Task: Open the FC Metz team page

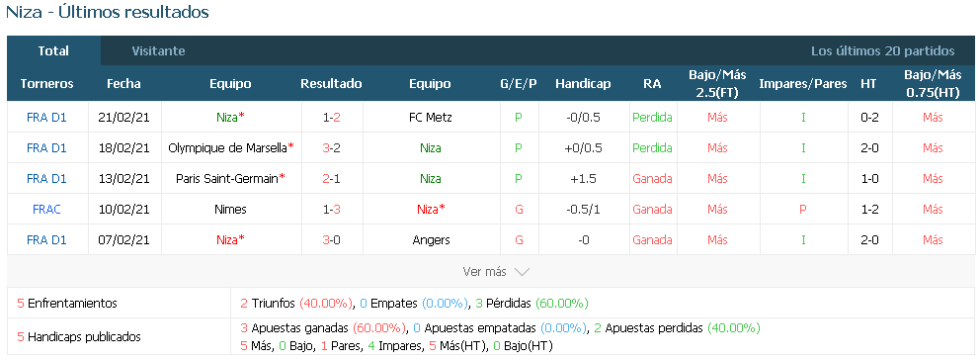Action: tap(431, 117)
